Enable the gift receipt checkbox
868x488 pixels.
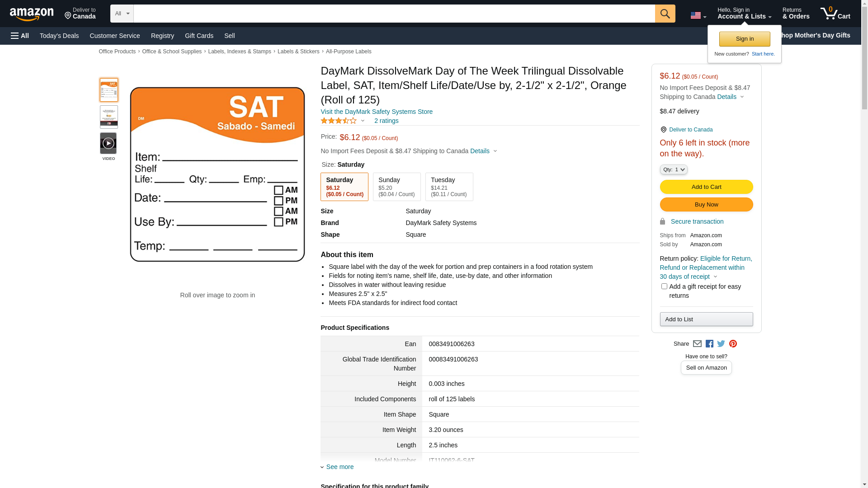664,286
